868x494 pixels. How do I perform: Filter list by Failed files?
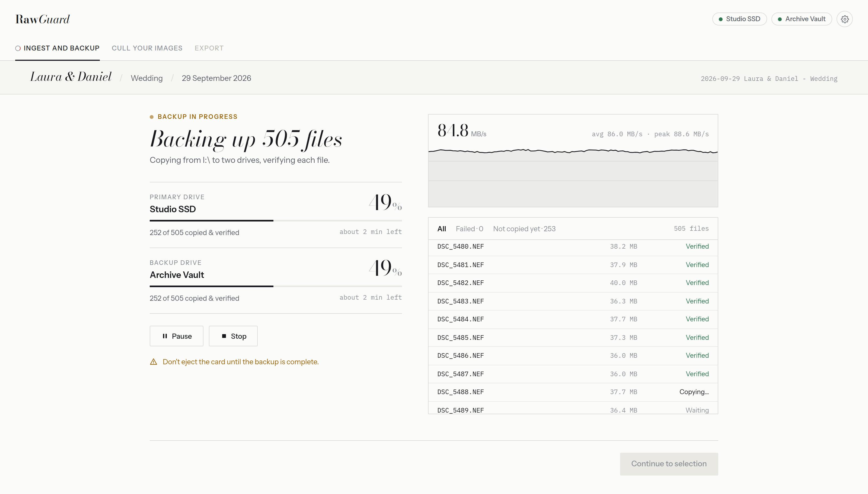(x=469, y=229)
